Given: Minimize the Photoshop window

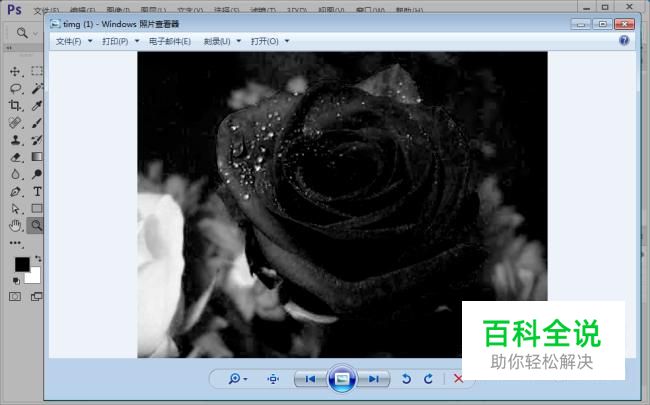Looking at the screenshot, I should [587, 7].
